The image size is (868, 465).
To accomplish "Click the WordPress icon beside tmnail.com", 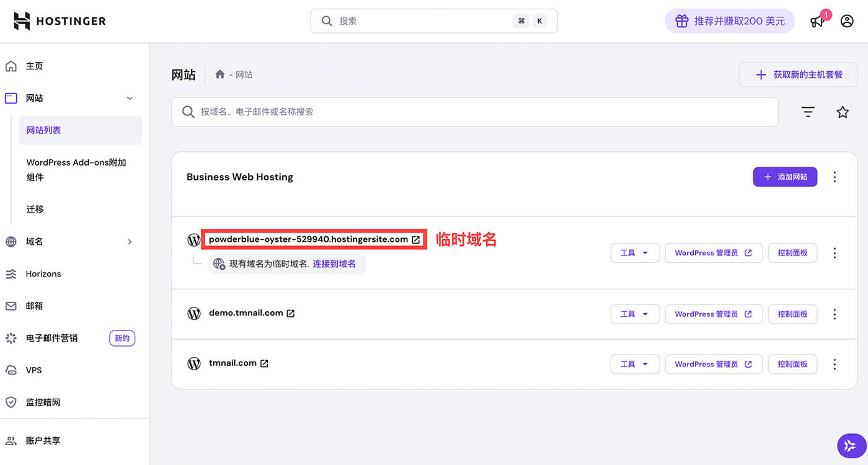I will (194, 363).
